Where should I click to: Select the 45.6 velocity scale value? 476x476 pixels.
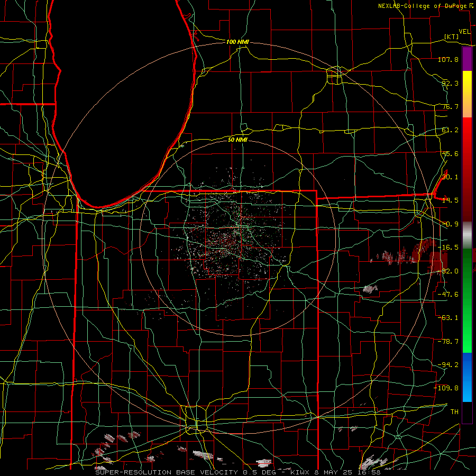(x=450, y=153)
